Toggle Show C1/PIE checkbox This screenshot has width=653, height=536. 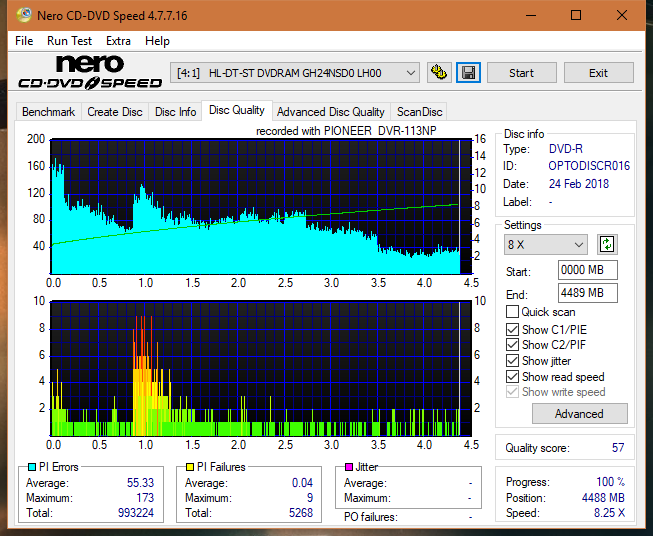pyautogui.click(x=512, y=329)
